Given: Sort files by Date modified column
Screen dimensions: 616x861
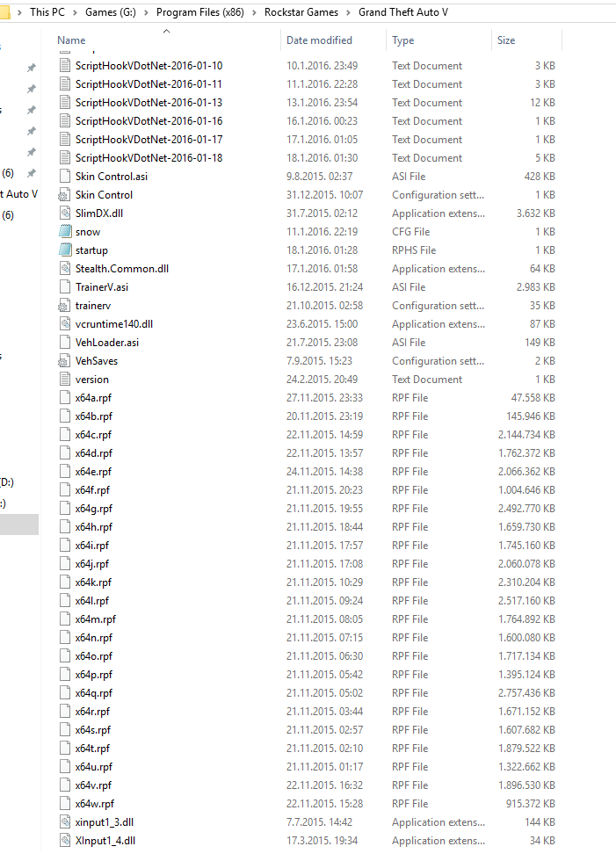Looking at the screenshot, I should pyautogui.click(x=319, y=40).
